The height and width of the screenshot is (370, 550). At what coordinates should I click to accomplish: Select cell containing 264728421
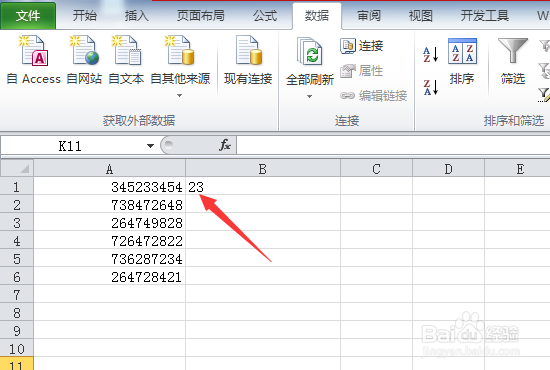[x=110, y=276]
